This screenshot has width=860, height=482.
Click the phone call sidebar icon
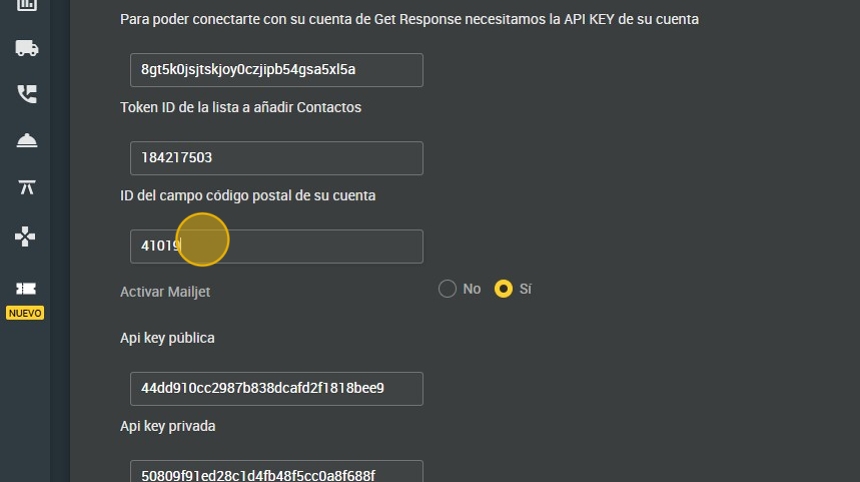pyautogui.click(x=27, y=94)
